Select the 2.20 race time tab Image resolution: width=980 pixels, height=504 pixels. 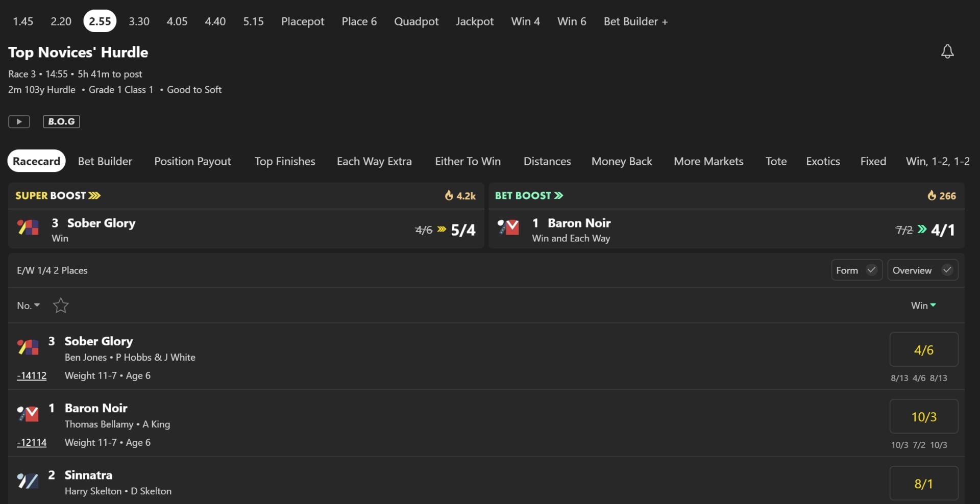[61, 21]
